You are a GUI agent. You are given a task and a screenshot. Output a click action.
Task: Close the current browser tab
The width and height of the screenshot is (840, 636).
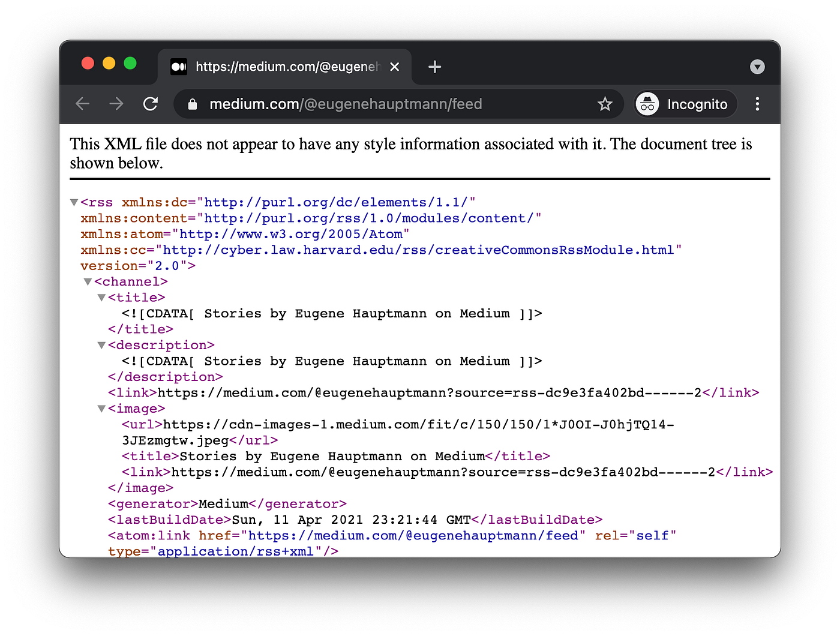[x=394, y=67]
